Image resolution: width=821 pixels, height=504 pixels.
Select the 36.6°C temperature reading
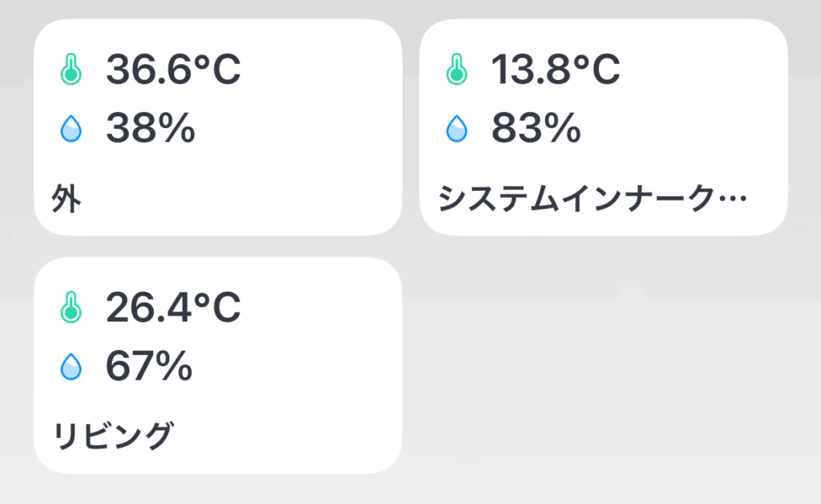point(173,69)
